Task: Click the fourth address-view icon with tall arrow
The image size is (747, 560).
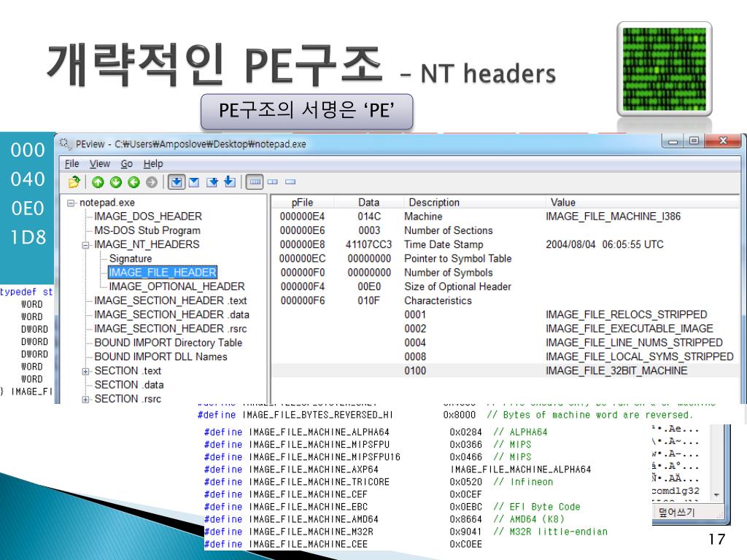Action: click(x=230, y=182)
